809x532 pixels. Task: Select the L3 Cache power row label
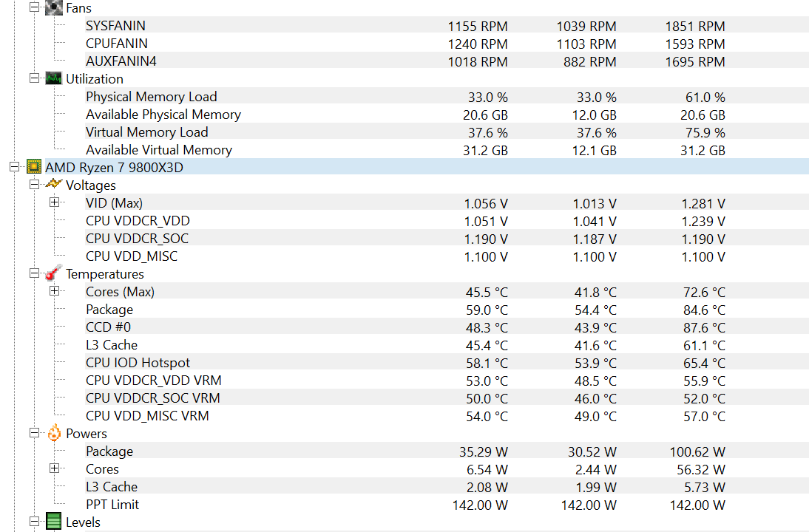[x=112, y=487]
